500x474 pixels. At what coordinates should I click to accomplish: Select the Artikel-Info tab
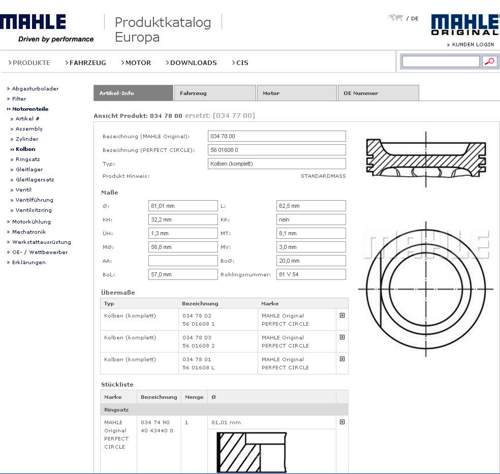pyautogui.click(x=133, y=93)
